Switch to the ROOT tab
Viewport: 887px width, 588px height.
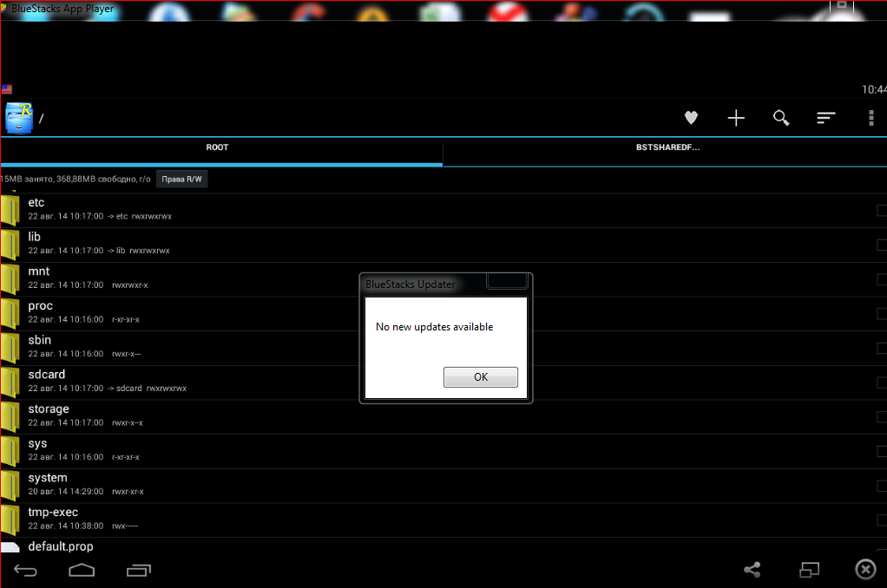tap(218, 147)
